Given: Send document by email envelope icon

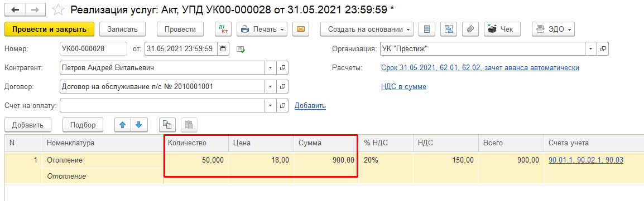Looking at the screenshot, I should point(301,29).
